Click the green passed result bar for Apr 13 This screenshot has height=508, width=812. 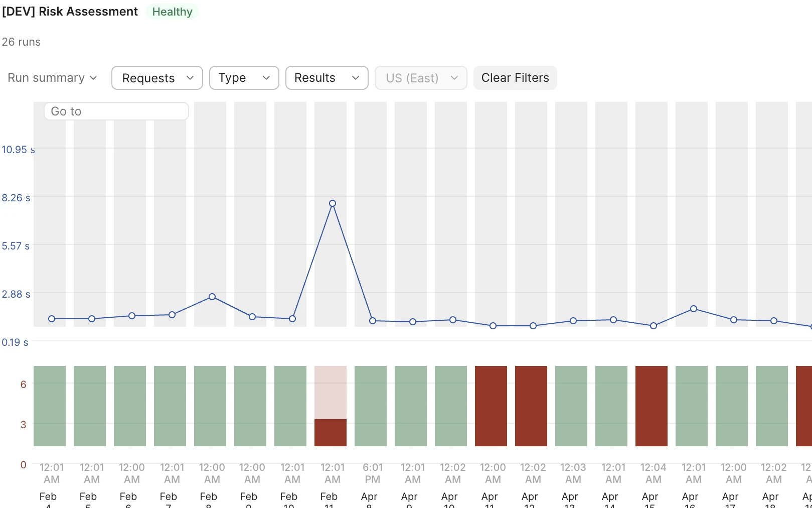571,406
